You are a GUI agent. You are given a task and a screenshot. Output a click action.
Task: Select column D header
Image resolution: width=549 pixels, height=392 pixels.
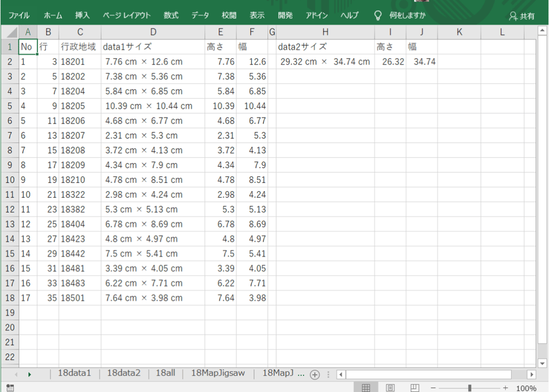click(153, 32)
